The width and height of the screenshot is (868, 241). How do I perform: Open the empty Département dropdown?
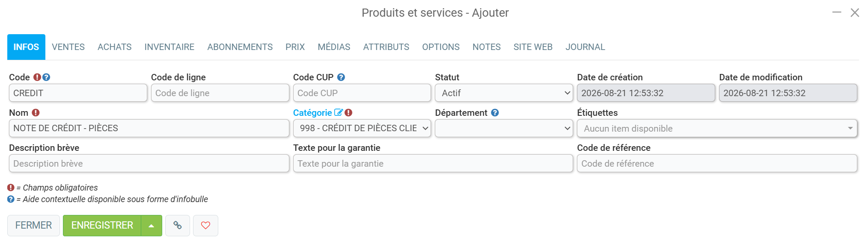(x=504, y=128)
